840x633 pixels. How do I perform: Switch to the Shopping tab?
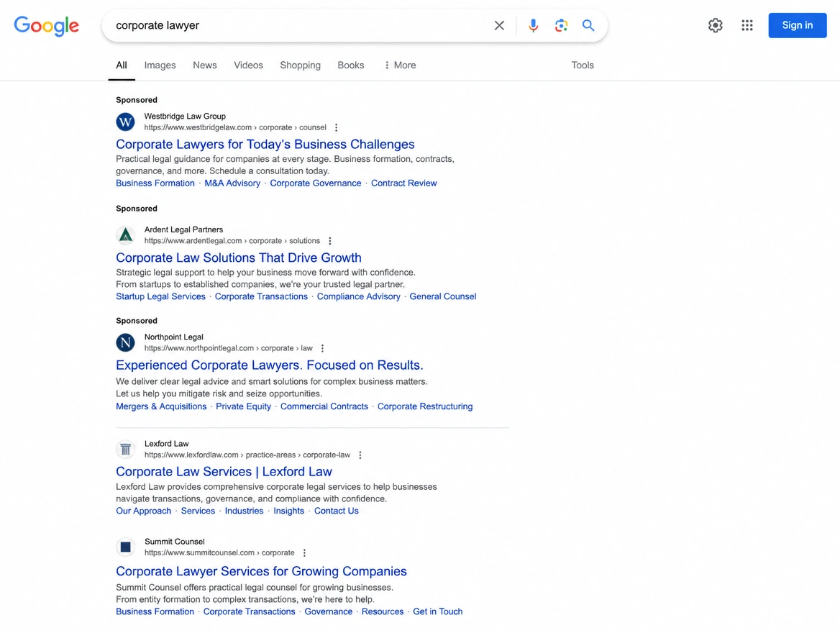300,65
